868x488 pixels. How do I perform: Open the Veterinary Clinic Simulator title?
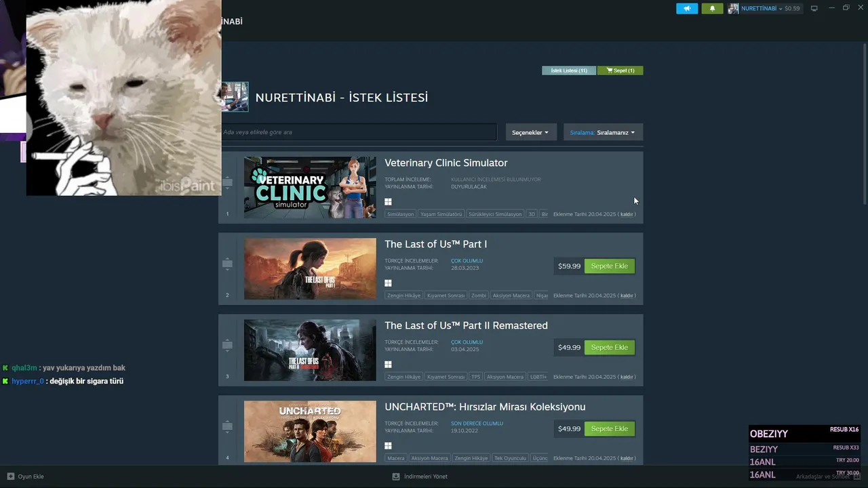(446, 163)
